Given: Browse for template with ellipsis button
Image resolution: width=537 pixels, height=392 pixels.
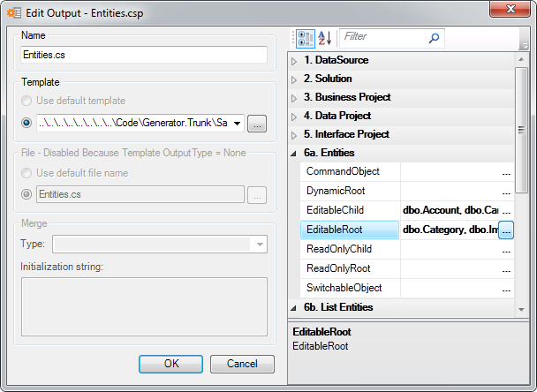Looking at the screenshot, I should pos(257,124).
